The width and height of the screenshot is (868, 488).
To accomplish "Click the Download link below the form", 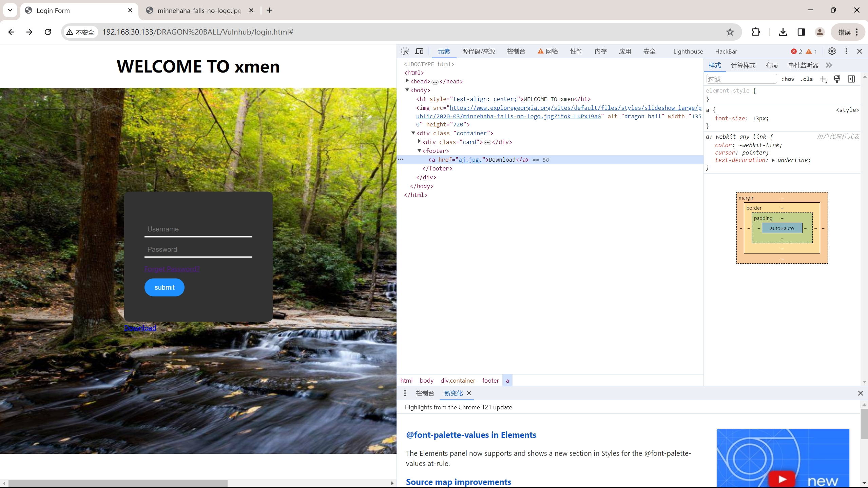I will [x=140, y=328].
